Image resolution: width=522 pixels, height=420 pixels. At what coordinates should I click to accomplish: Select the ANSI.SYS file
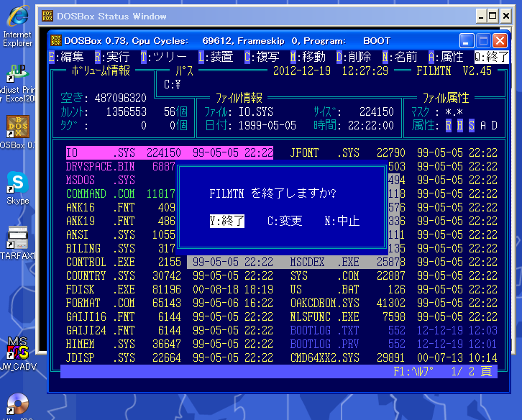tap(120, 235)
